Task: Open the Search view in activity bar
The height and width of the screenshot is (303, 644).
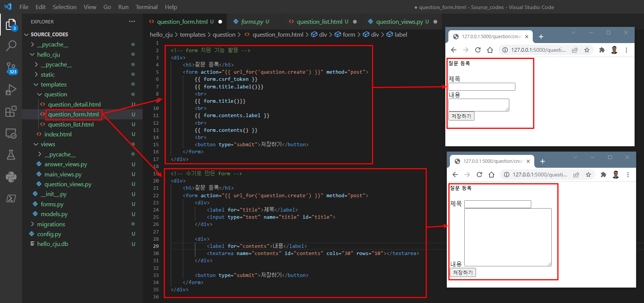Action: 11,46
